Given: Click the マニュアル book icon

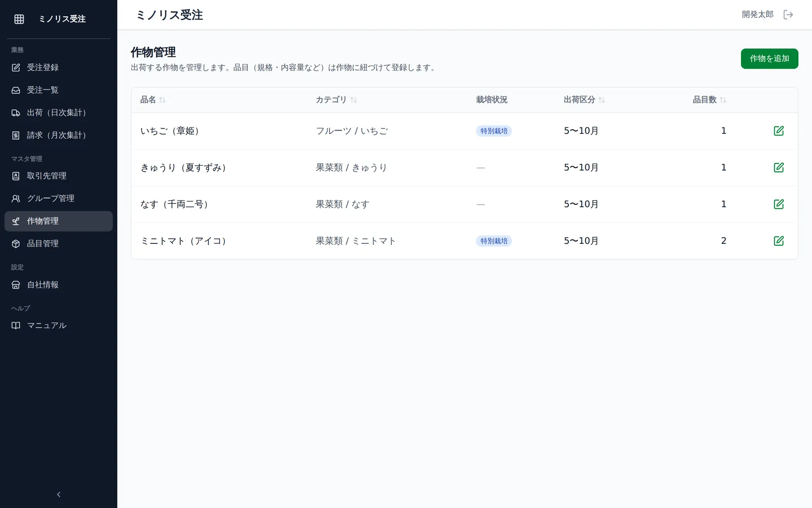Looking at the screenshot, I should pyautogui.click(x=16, y=326).
